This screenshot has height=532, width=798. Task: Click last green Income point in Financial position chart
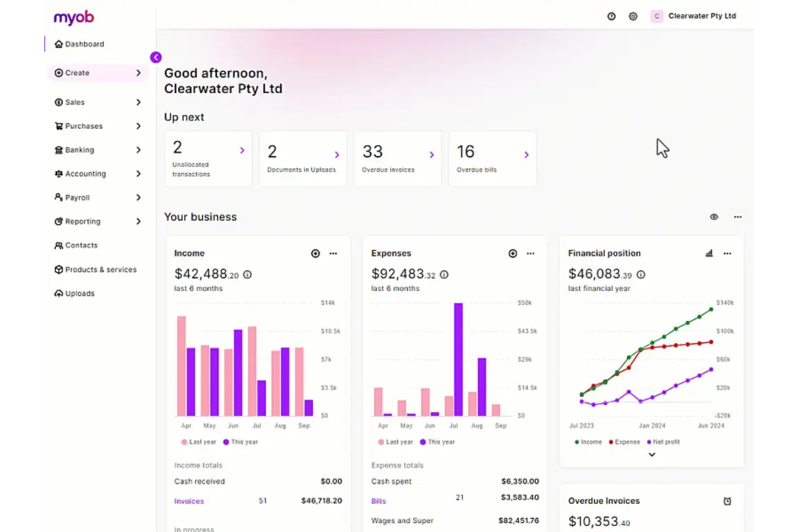pyautogui.click(x=711, y=309)
